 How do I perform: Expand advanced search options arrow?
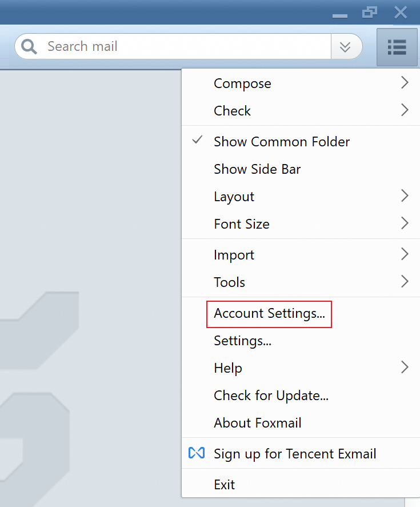coord(345,47)
